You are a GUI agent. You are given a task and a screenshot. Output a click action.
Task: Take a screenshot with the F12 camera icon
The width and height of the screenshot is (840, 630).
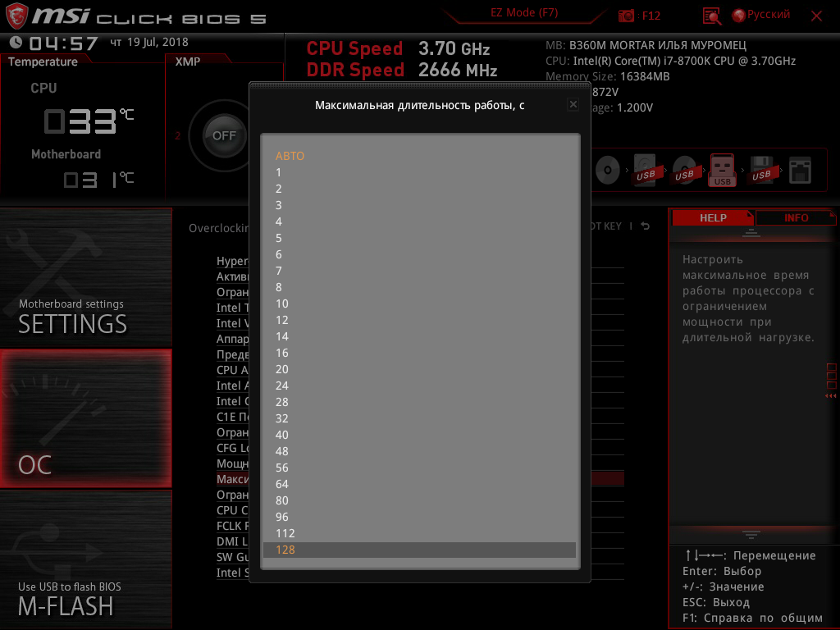(x=626, y=16)
